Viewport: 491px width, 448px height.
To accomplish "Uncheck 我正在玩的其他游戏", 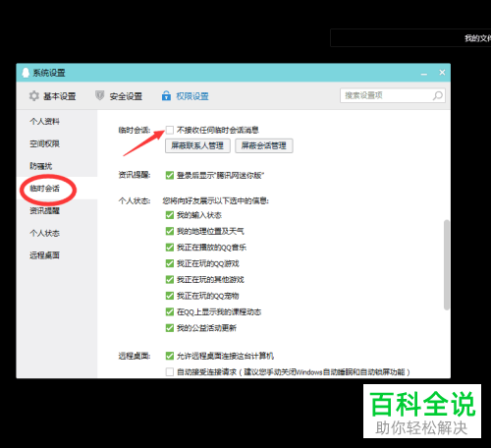I will click(170, 279).
